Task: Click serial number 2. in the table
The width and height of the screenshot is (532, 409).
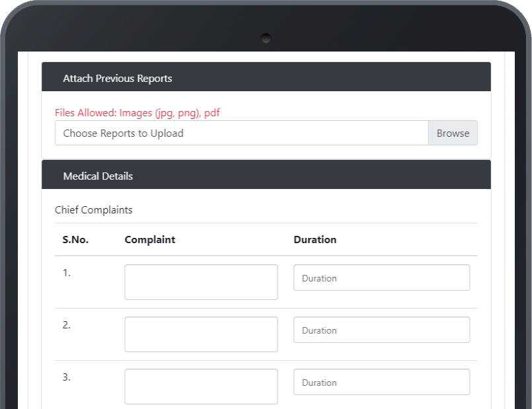Action: click(67, 325)
